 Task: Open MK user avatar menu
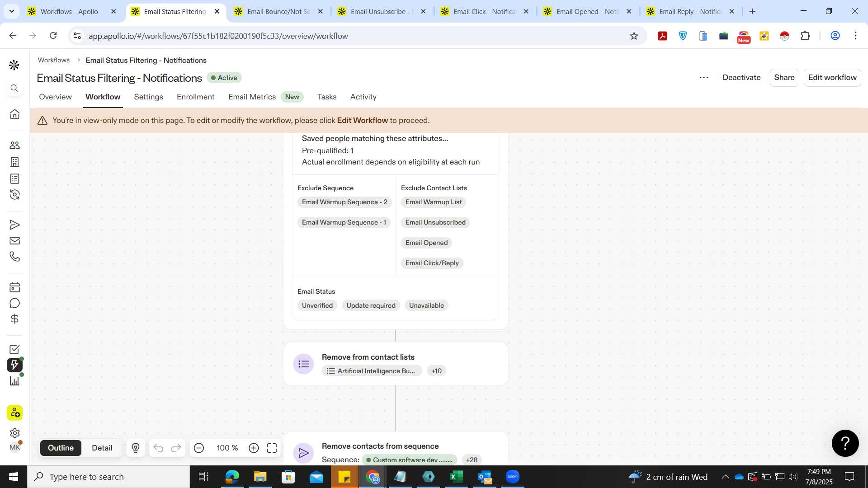tap(14, 447)
